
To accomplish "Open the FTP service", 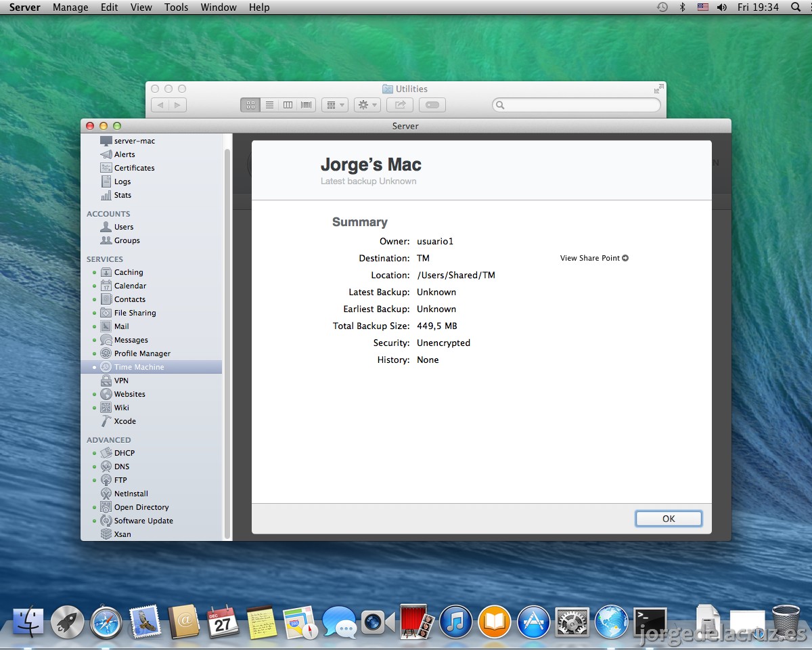I will (x=113, y=480).
